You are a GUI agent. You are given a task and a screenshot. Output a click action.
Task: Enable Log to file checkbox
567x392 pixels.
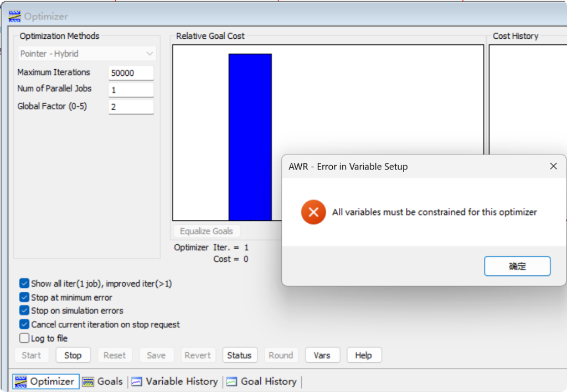[x=24, y=338]
